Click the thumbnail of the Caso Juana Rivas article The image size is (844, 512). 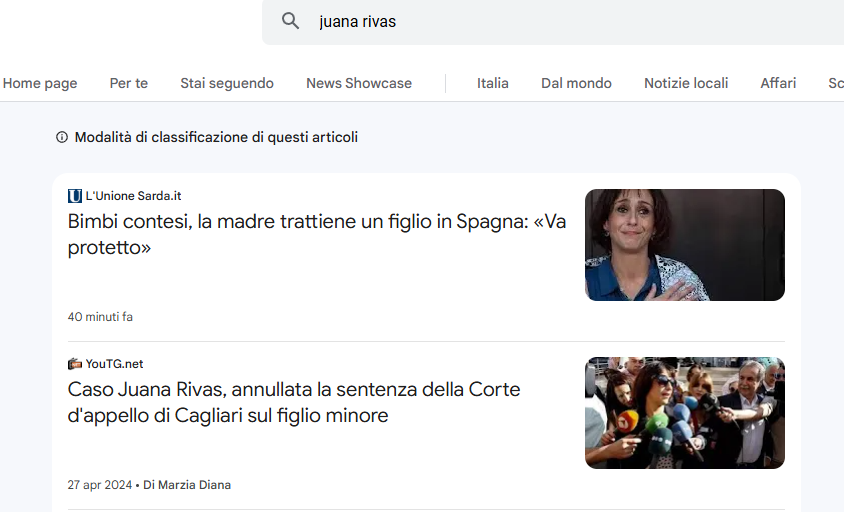[x=684, y=413]
